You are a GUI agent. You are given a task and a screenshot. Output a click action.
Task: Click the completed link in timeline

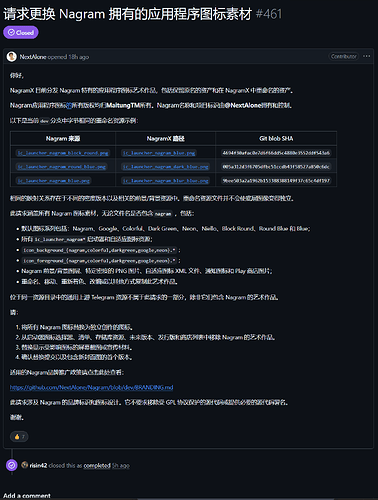pos(97,465)
